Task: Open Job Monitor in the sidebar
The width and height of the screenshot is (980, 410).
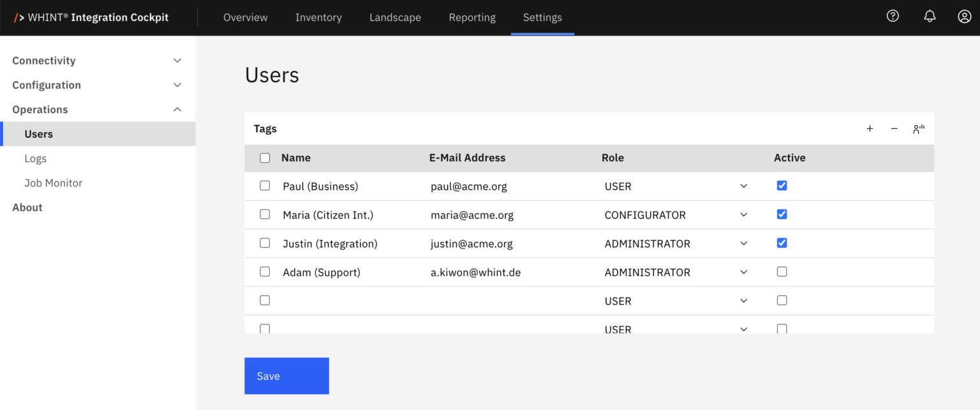Action: pyautogui.click(x=54, y=183)
